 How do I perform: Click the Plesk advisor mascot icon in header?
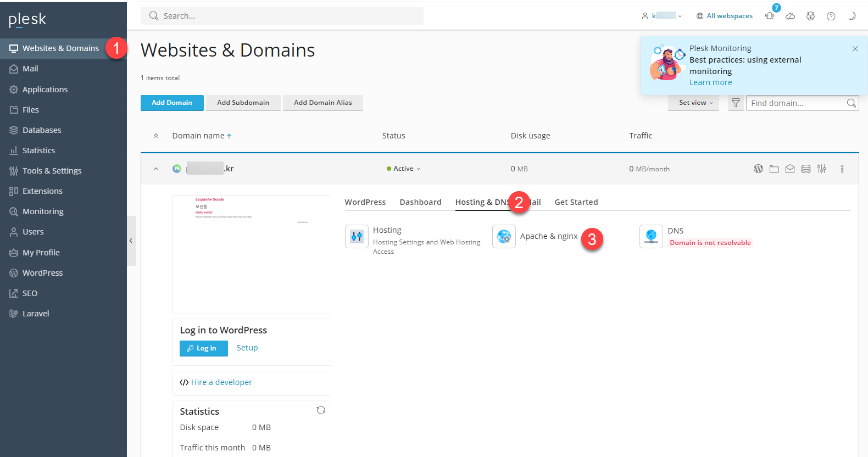click(810, 16)
